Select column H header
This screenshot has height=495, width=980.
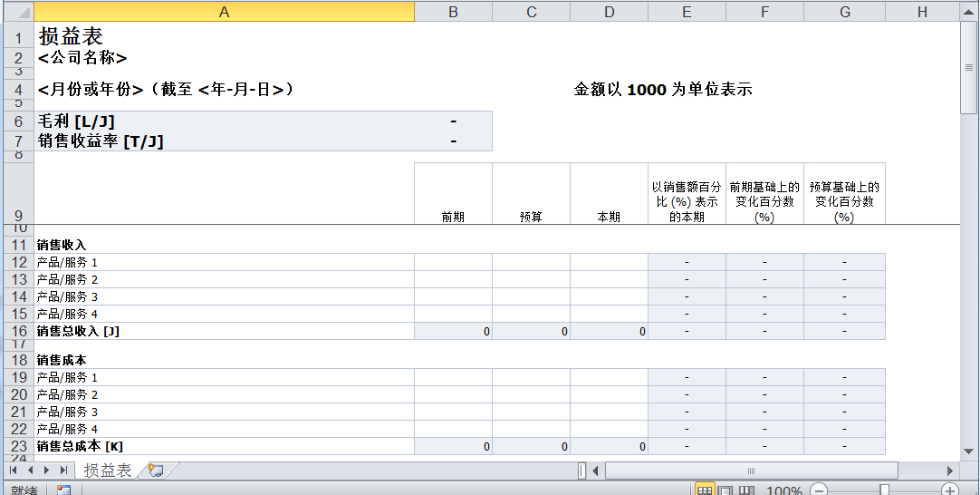point(923,11)
